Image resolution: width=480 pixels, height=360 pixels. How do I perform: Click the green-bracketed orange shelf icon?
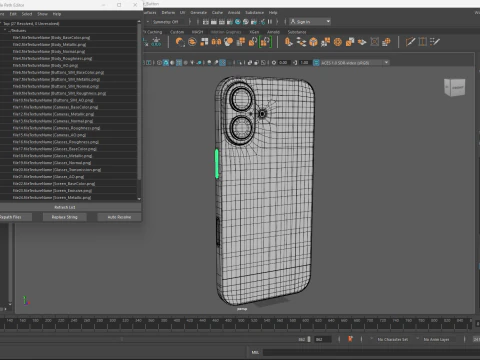click(265, 42)
